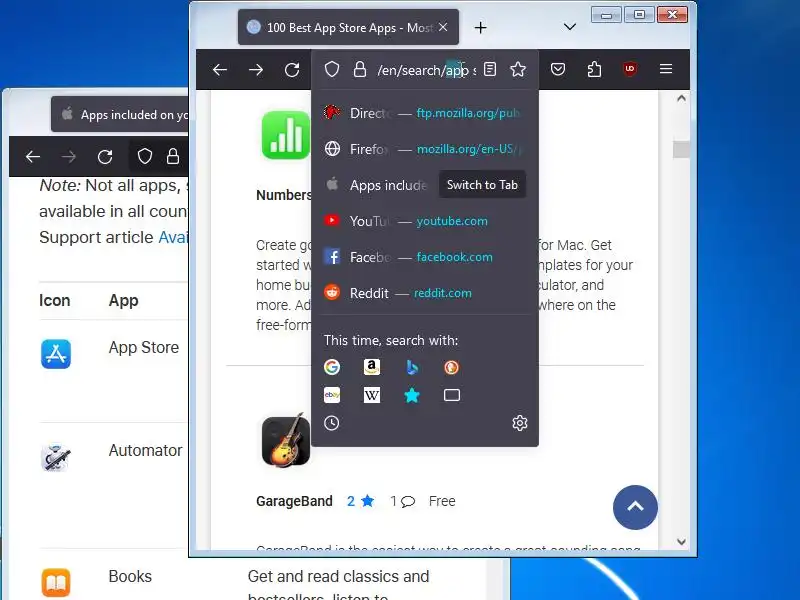Click 'App Store' text in back window table
Image resolution: width=800 pixels, height=600 pixels.
click(x=144, y=347)
